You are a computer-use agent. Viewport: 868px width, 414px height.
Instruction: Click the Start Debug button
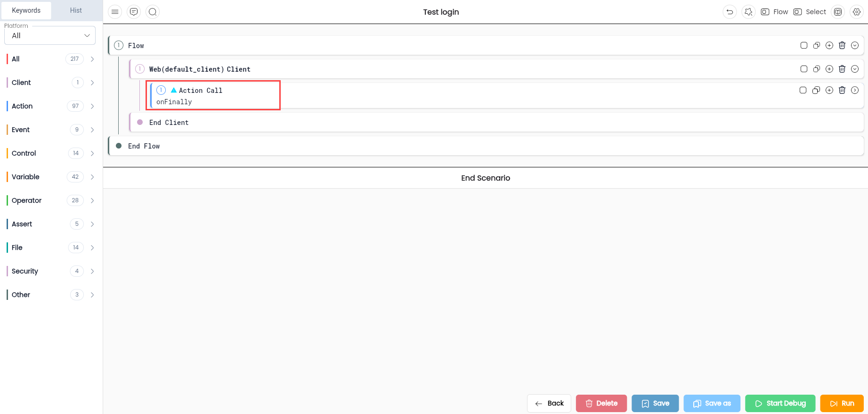(x=780, y=403)
